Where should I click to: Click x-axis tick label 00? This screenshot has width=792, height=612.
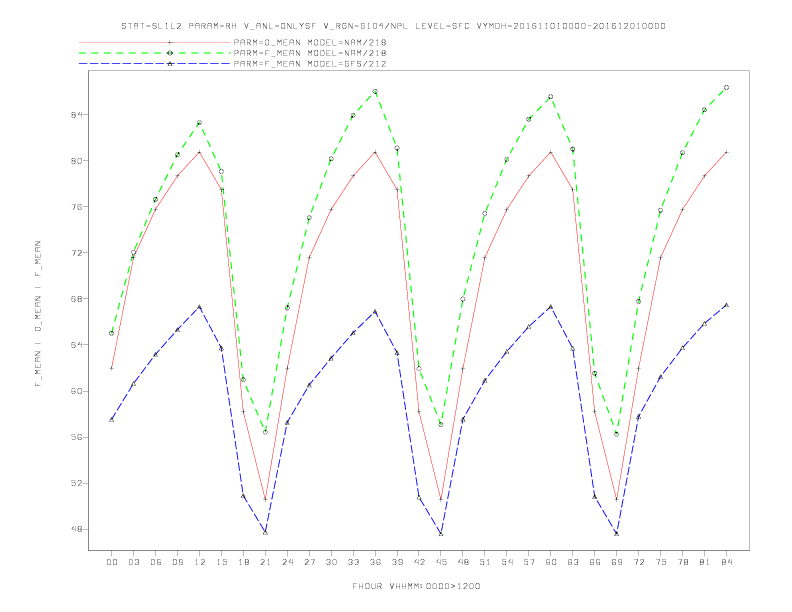coord(112,562)
